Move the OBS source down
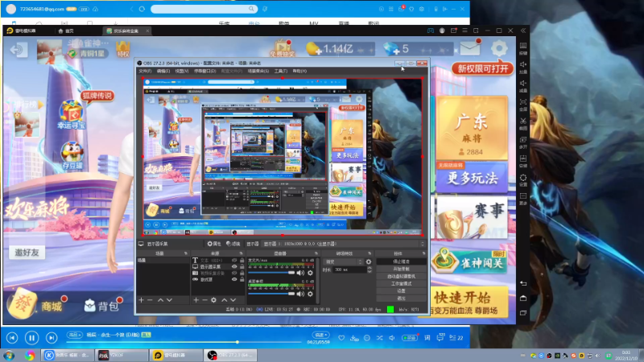644x362 pixels. point(233,300)
